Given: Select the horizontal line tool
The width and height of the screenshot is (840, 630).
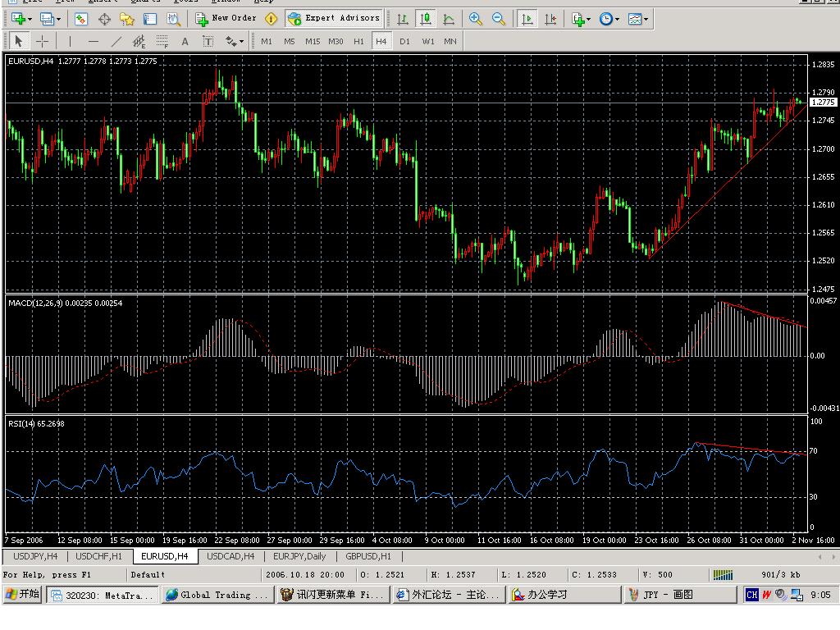Looking at the screenshot, I should (94, 41).
